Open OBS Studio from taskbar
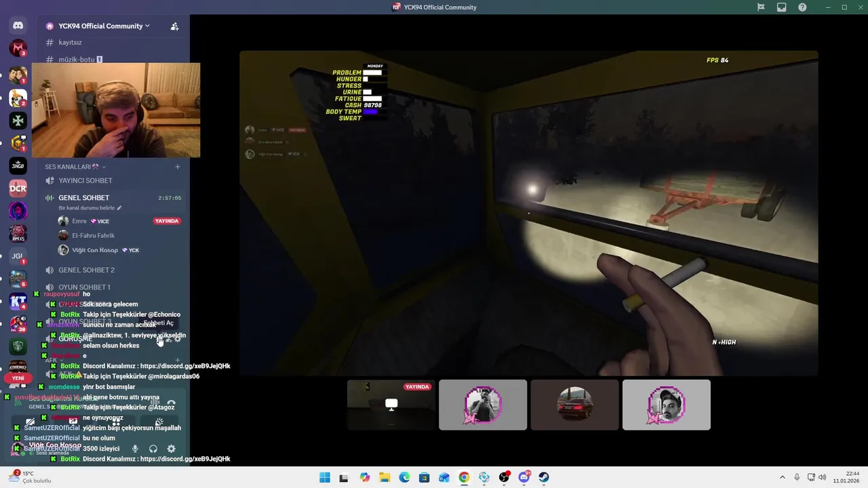This screenshot has width=868, height=488. point(504,477)
